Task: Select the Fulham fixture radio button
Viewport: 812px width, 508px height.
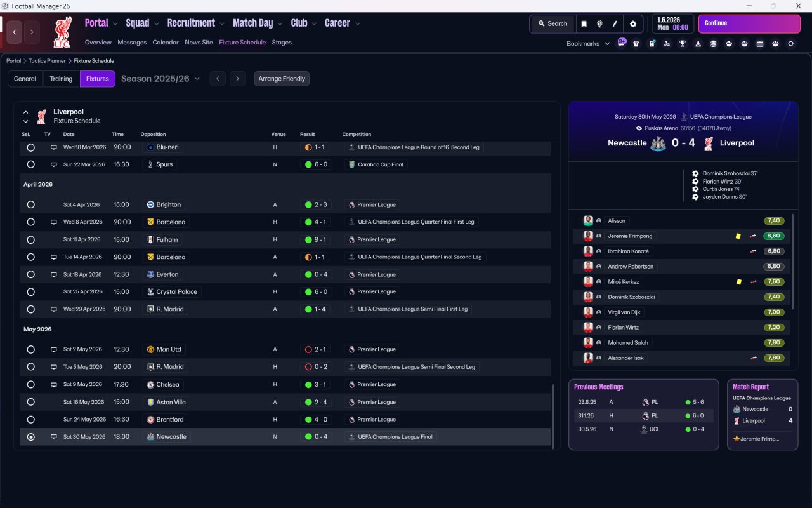Action: pos(30,239)
